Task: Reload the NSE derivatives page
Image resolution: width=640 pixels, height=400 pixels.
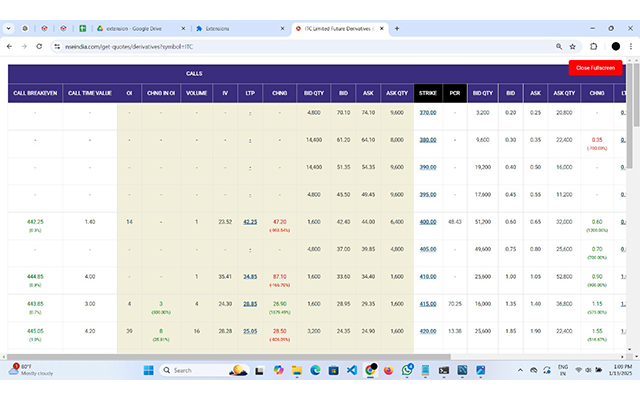Action: click(x=39, y=47)
